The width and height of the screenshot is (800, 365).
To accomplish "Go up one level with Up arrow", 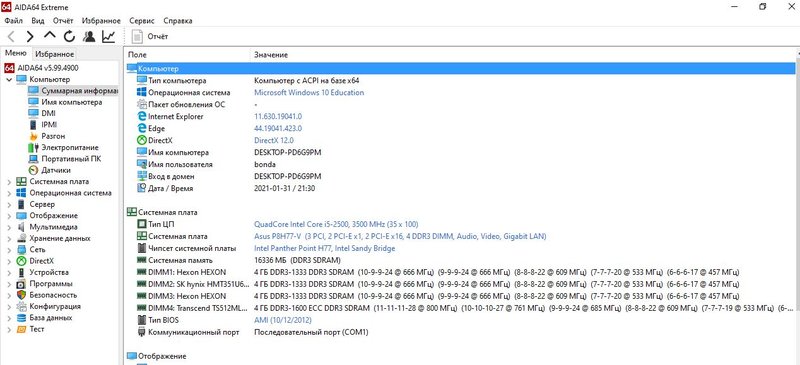I will point(49,36).
